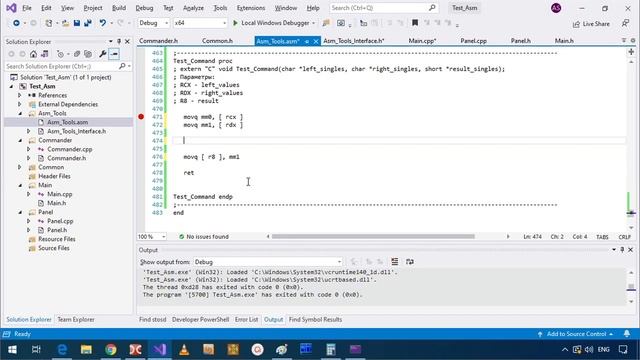Image resolution: width=640 pixels, height=360 pixels.
Task: Switch to the Main.cpp tab
Action: pyautogui.click(x=422, y=41)
